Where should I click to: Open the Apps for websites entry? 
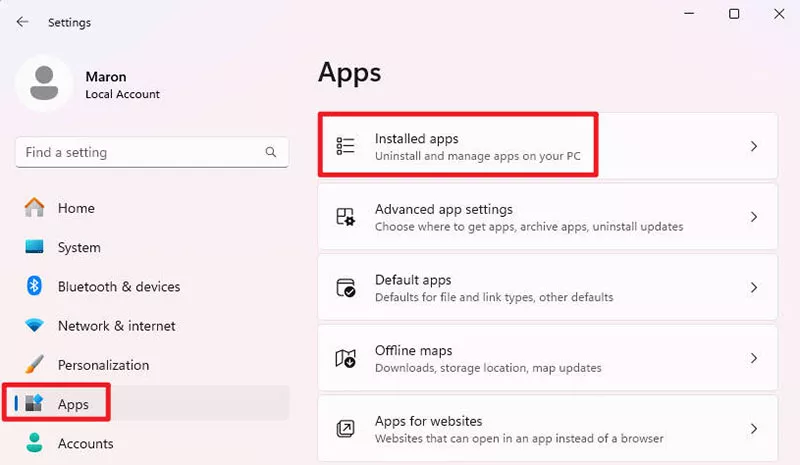[x=547, y=429]
